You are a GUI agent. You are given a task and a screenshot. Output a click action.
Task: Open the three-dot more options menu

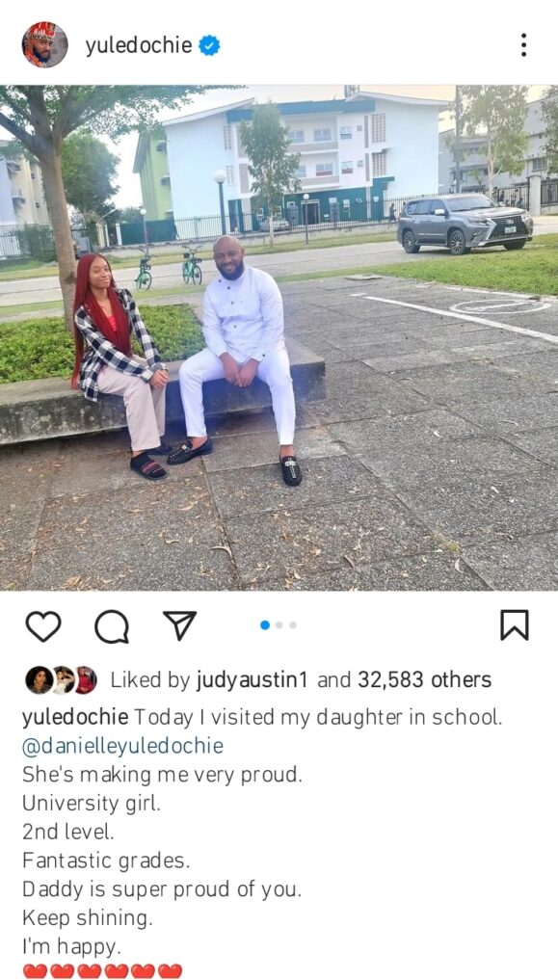(x=523, y=45)
